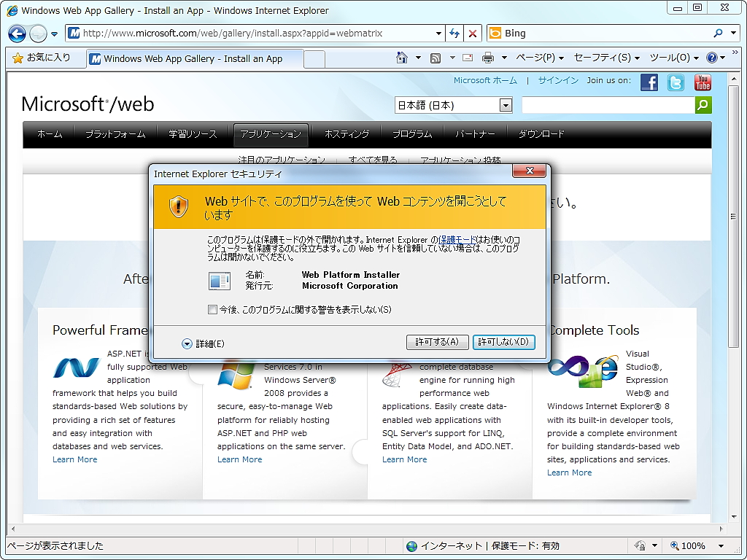Click Learn More under Windows Server 2008
The width and height of the screenshot is (747, 560).
pos(239,459)
